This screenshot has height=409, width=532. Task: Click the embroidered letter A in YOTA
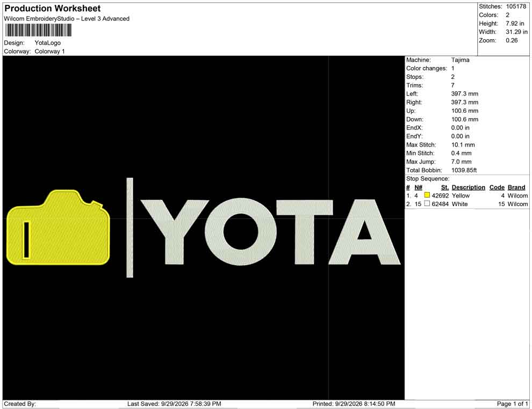(365, 232)
